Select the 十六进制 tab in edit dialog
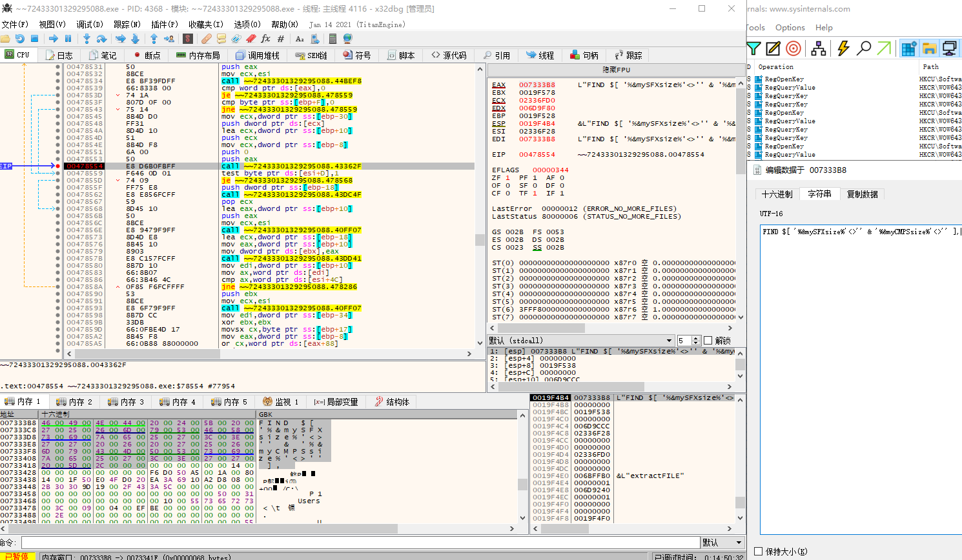Image resolution: width=962 pixels, height=560 pixels. click(x=777, y=194)
